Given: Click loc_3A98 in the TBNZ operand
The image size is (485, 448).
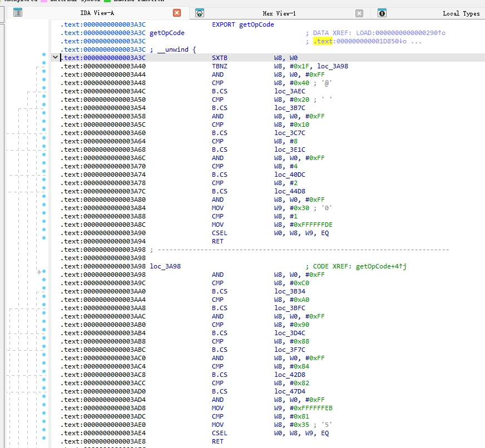Looking at the screenshot, I should pyautogui.click(x=333, y=66).
